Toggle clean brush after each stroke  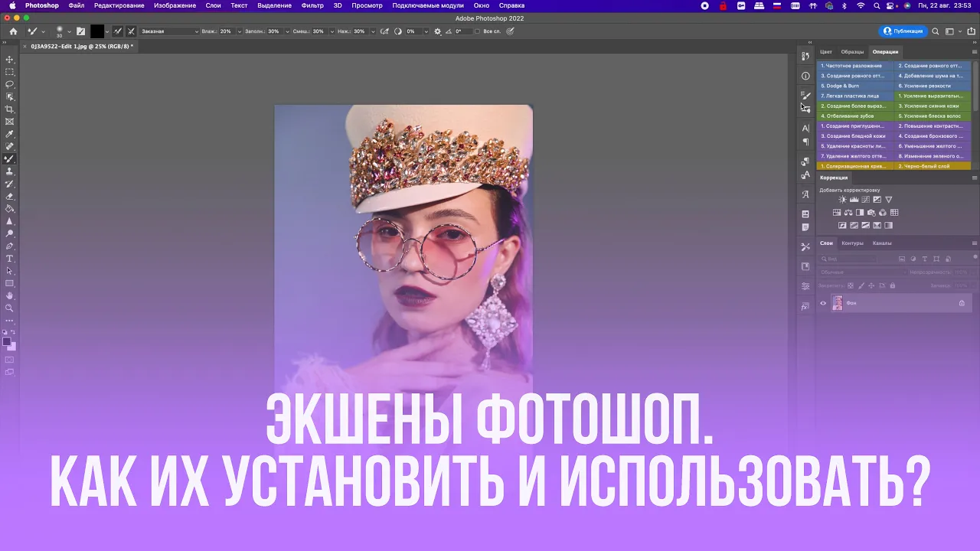[x=131, y=31]
